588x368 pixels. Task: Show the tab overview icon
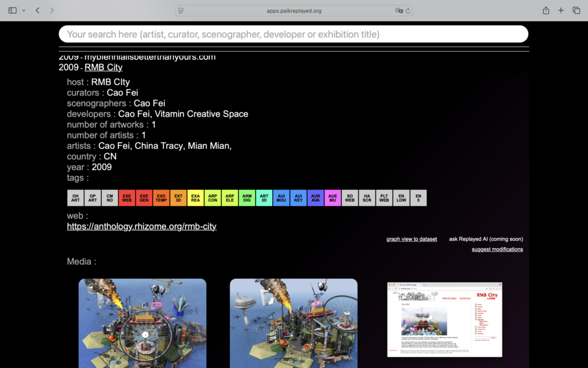click(x=576, y=10)
